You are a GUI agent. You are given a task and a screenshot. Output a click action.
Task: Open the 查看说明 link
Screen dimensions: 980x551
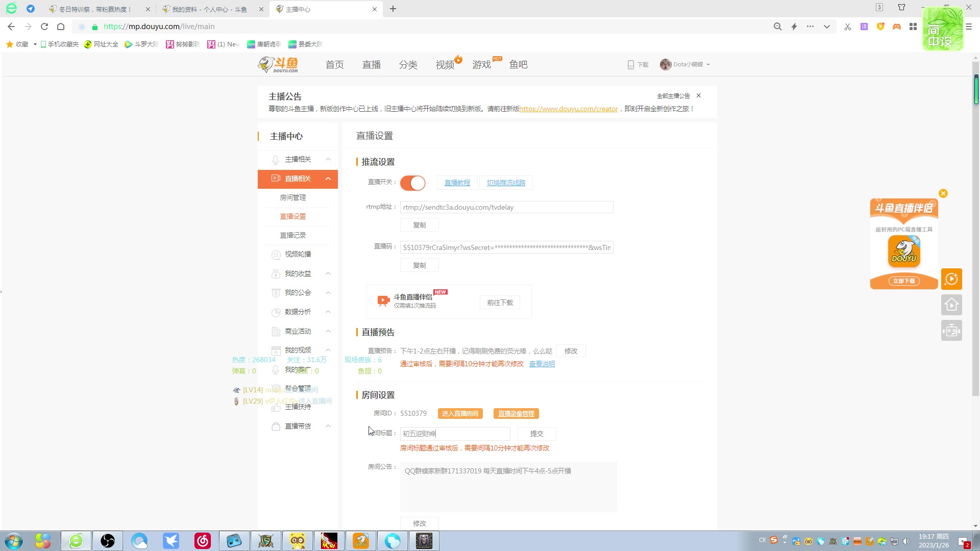[x=542, y=364]
